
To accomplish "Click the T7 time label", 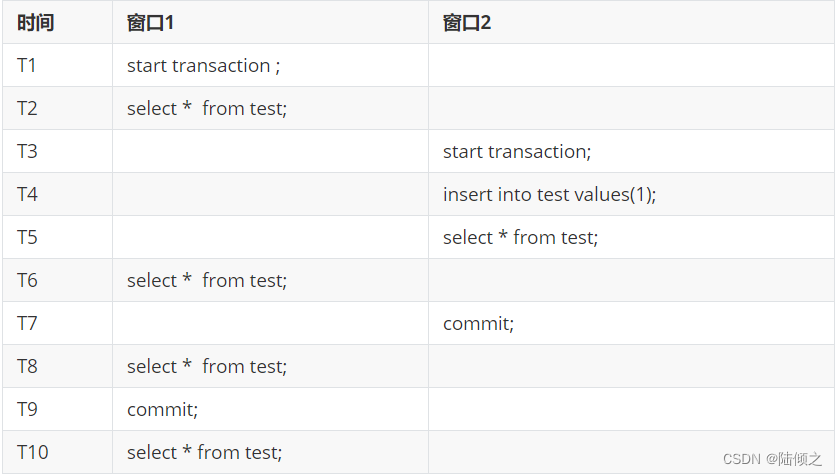I will tap(27, 323).
